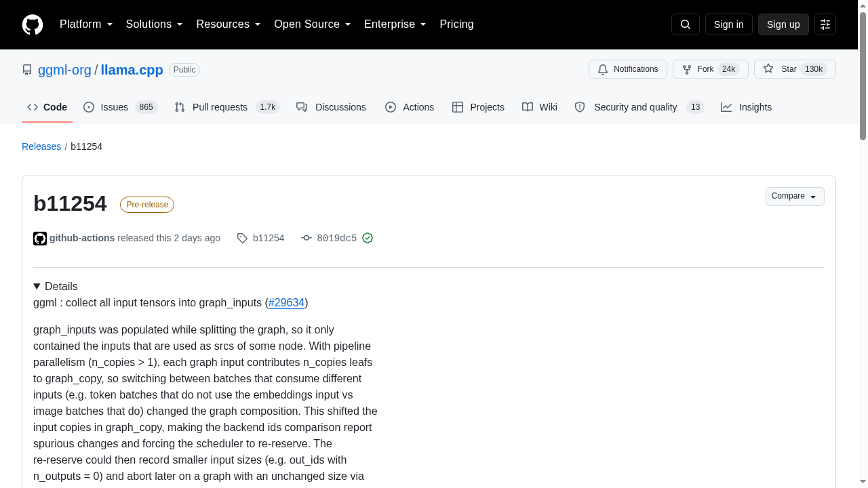Open the appearance settings sliders icon
868x488 pixels.
tap(825, 24)
